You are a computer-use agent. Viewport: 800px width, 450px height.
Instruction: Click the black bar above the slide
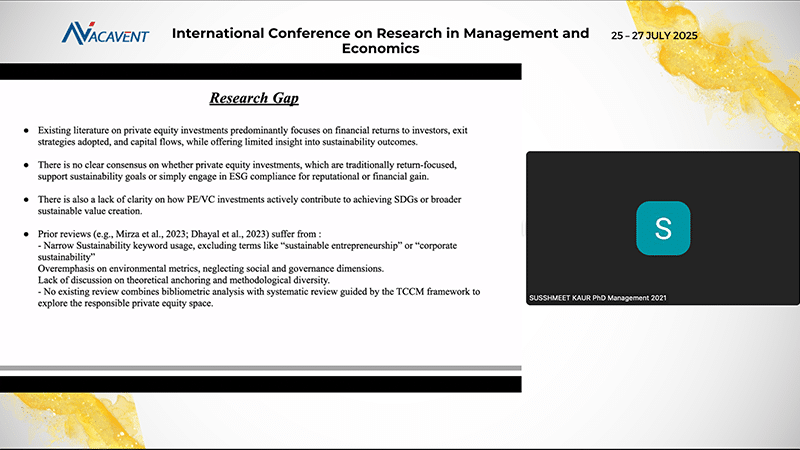pyautogui.click(x=260, y=71)
